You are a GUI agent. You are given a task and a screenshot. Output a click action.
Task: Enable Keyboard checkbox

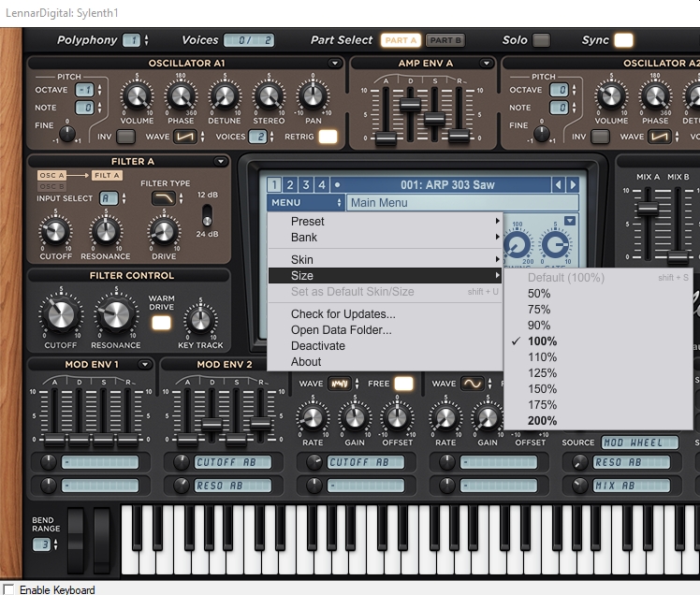(8, 589)
